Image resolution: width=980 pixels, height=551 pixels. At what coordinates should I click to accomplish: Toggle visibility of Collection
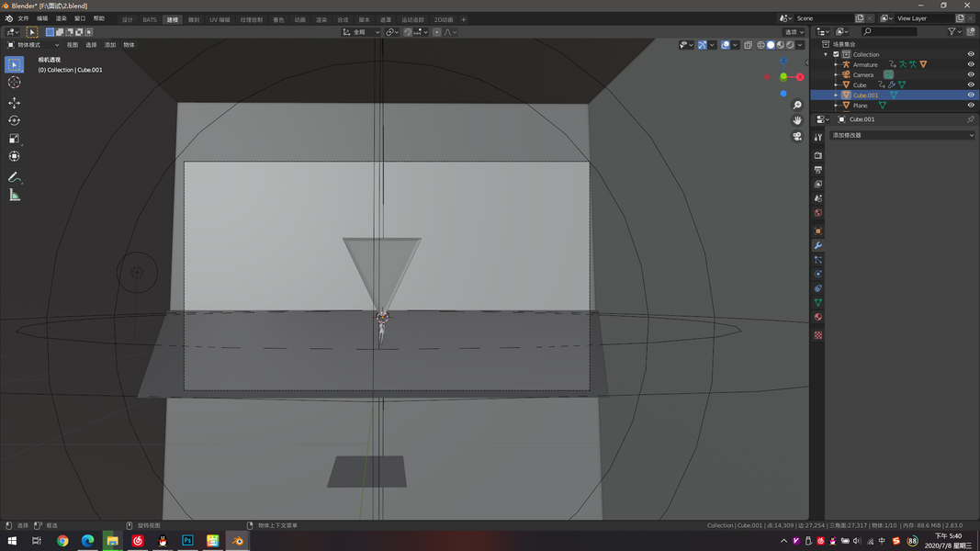tap(971, 54)
